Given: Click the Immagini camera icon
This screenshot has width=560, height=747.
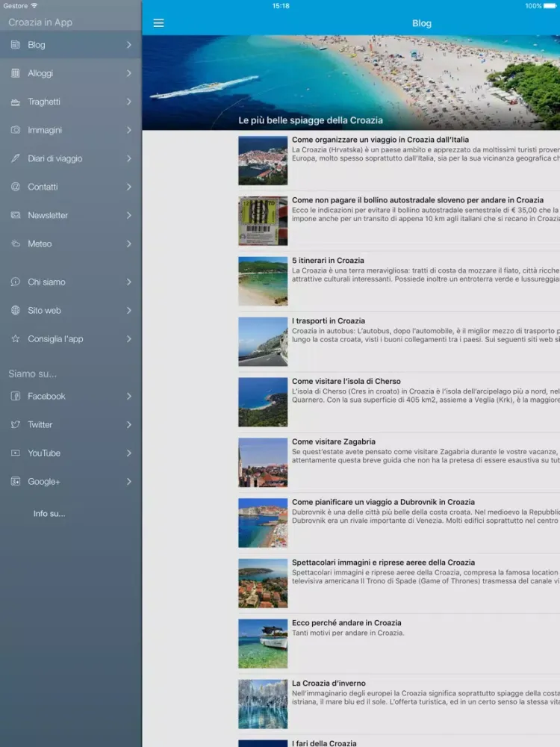Looking at the screenshot, I should [16, 130].
